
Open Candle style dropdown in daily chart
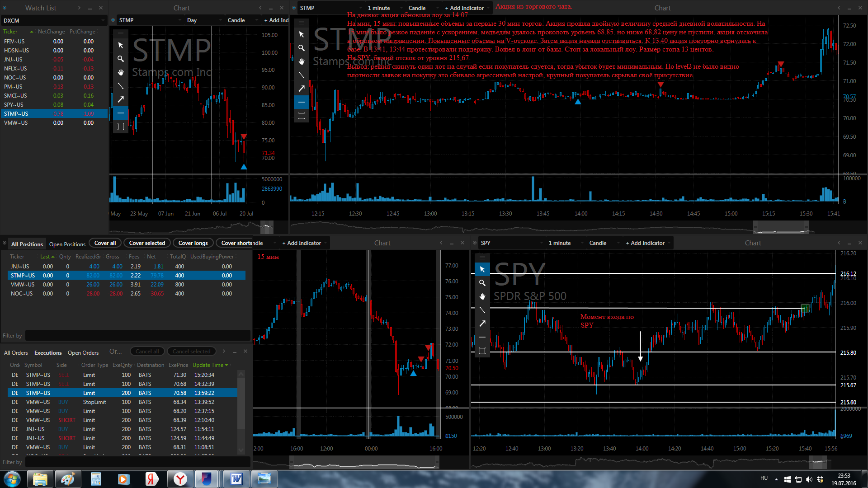(242, 20)
